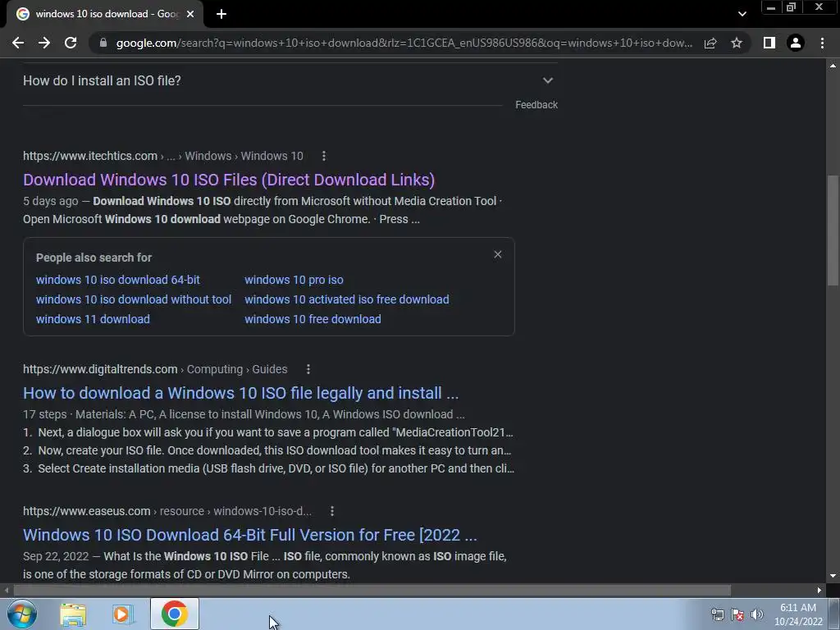Click the Chrome taskbar button
The image size is (840, 630).
174,614
